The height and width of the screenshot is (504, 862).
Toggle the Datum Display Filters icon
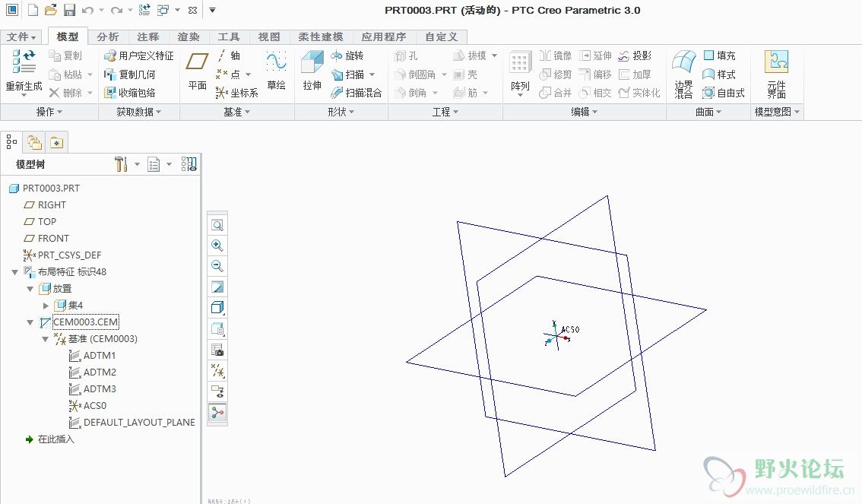coord(217,371)
